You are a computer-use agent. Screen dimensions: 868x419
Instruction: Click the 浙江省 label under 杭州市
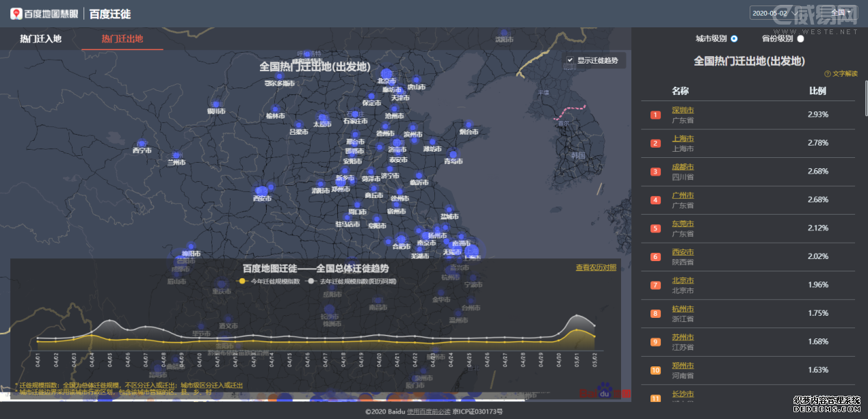pyautogui.click(x=683, y=319)
